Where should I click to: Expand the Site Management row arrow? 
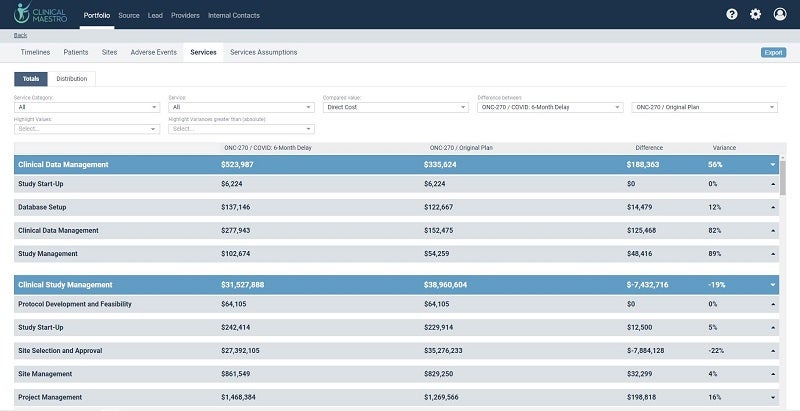[x=772, y=374]
